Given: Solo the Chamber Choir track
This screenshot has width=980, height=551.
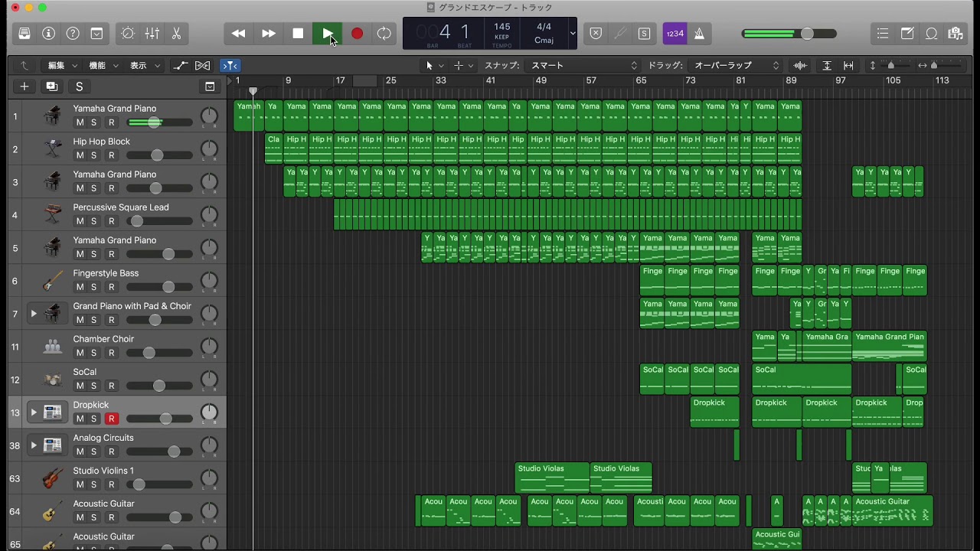Looking at the screenshot, I should [93, 353].
